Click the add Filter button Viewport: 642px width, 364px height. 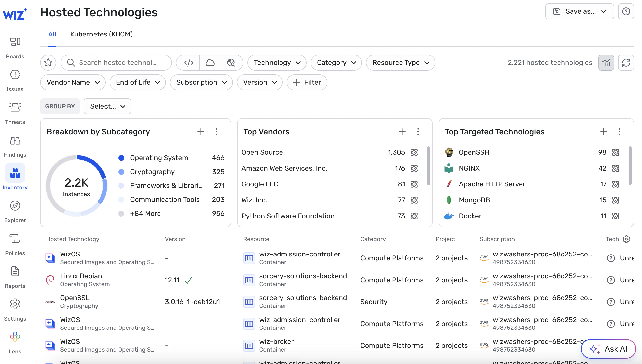coord(307,82)
